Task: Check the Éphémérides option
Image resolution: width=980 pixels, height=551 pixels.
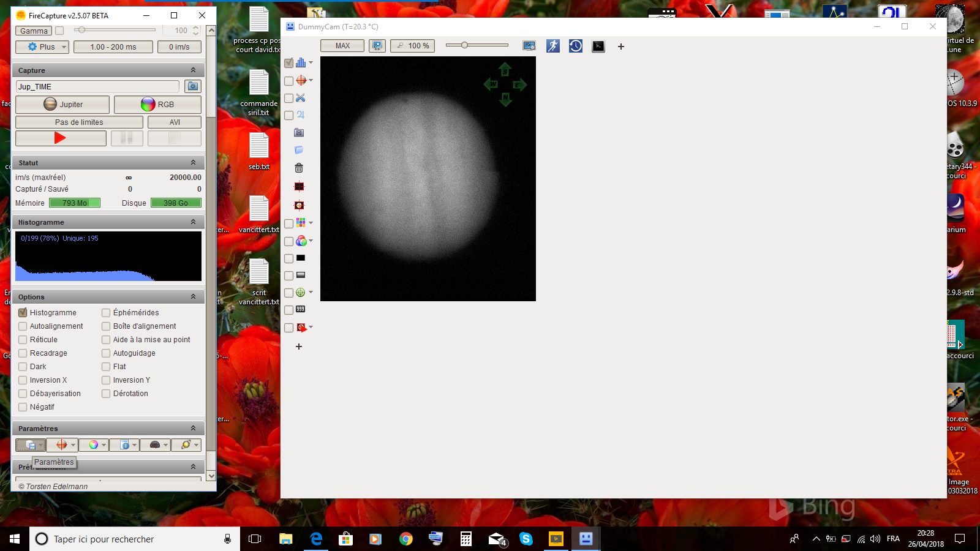Action: pyautogui.click(x=106, y=312)
